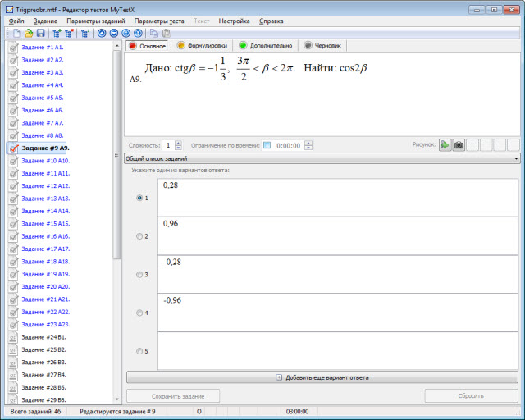Open the Параметры теста menu

[159, 20]
